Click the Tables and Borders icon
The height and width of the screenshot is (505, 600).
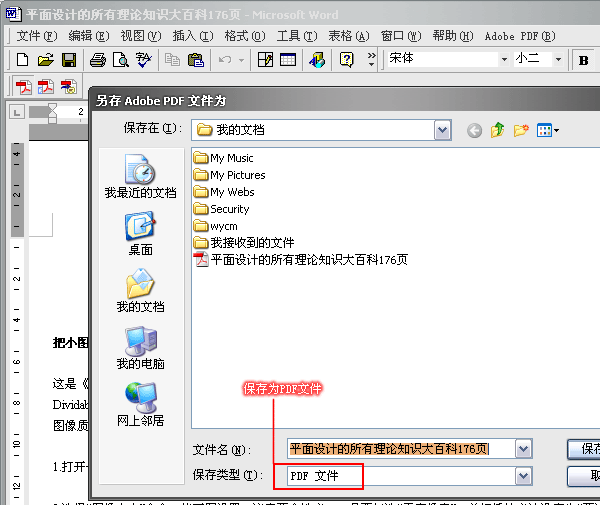point(265,60)
